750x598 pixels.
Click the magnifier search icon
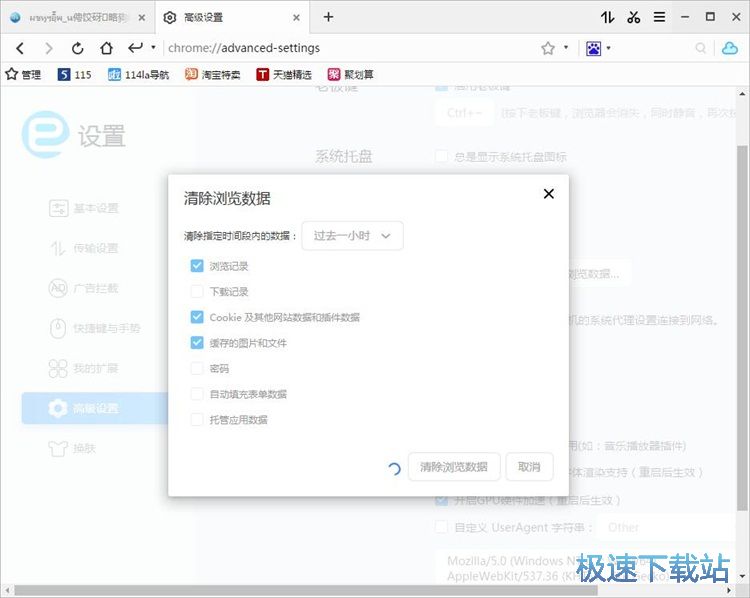[x=701, y=48]
